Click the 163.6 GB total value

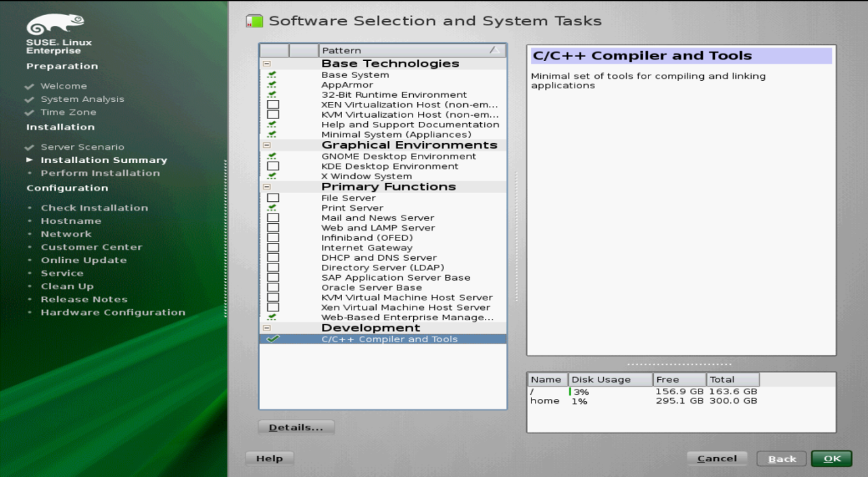point(732,391)
